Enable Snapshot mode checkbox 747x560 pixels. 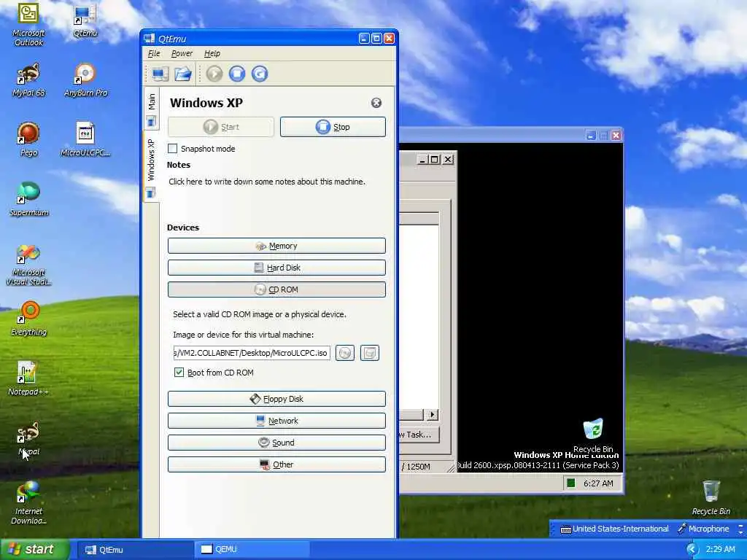click(172, 149)
